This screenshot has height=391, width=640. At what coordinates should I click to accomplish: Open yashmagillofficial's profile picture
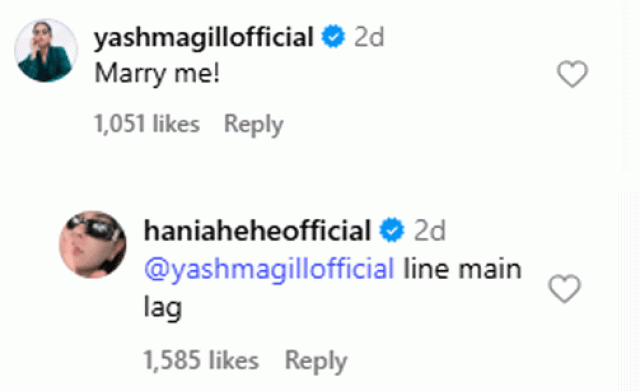coord(46,50)
